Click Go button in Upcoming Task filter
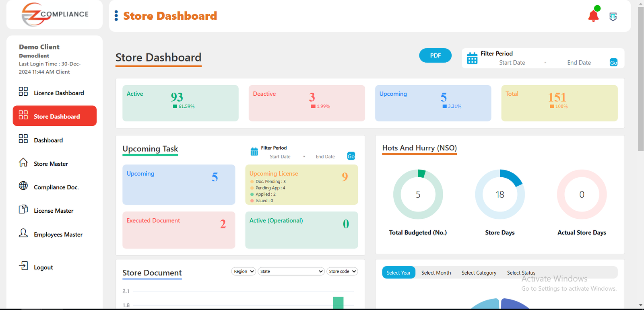Image resolution: width=644 pixels, height=310 pixels. click(351, 156)
